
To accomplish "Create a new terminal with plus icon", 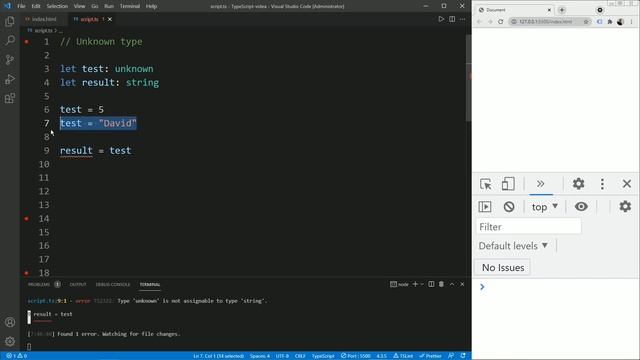I will tap(415, 284).
